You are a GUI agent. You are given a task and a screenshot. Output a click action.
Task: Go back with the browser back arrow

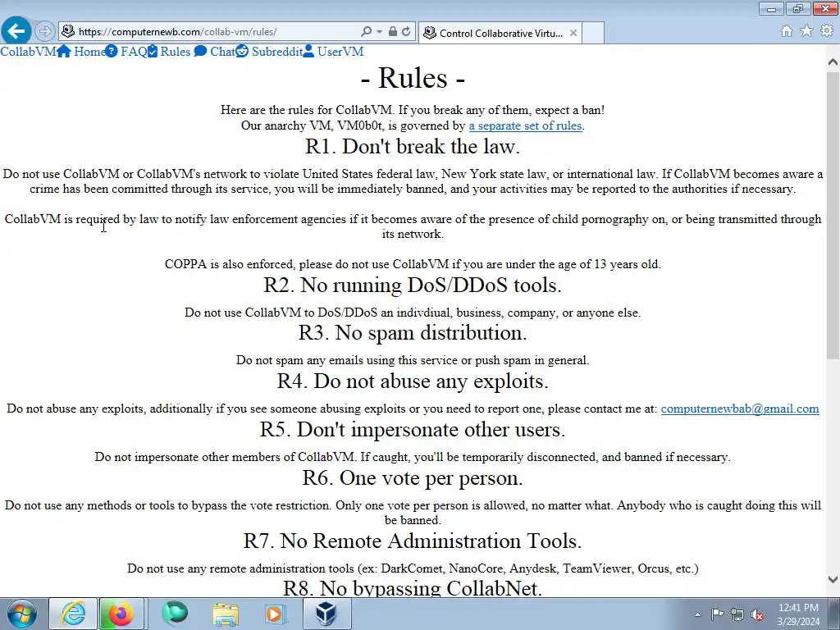click(16, 31)
